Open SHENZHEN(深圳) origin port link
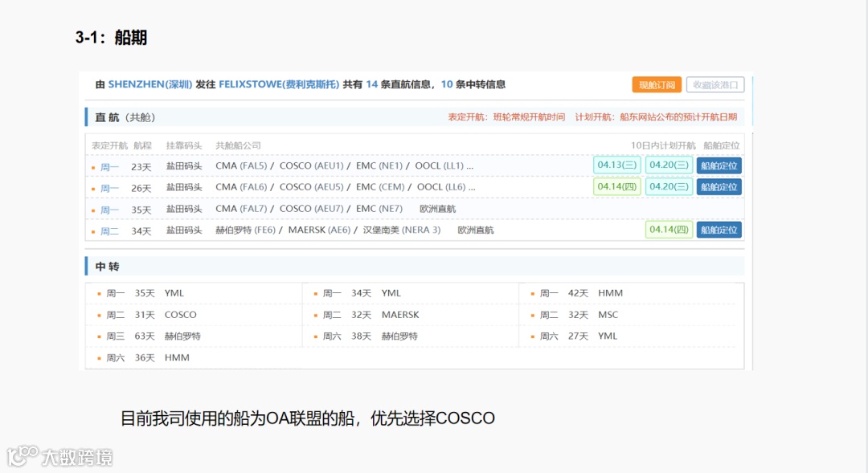 [x=150, y=84]
